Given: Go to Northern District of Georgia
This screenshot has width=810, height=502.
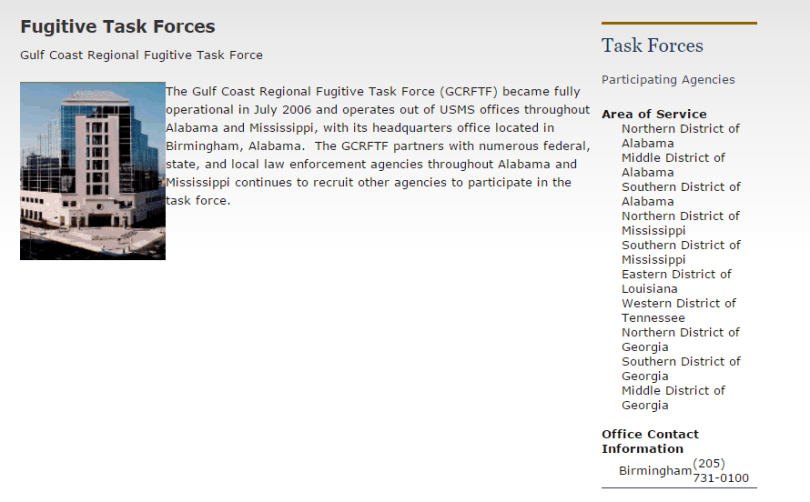Looking at the screenshot, I should (x=680, y=339).
